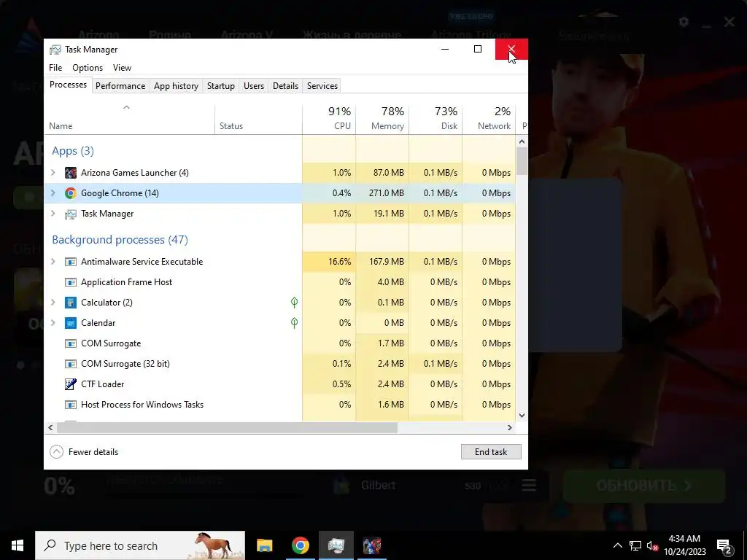Click the Calculator suspended leaf status icon
The width and height of the screenshot is (747, 560).
coord(295,303)
